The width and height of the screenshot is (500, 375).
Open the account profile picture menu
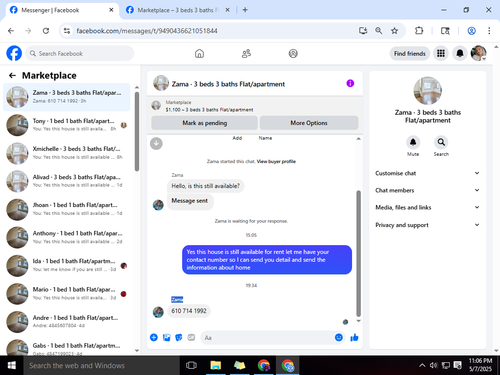(478, 53)
